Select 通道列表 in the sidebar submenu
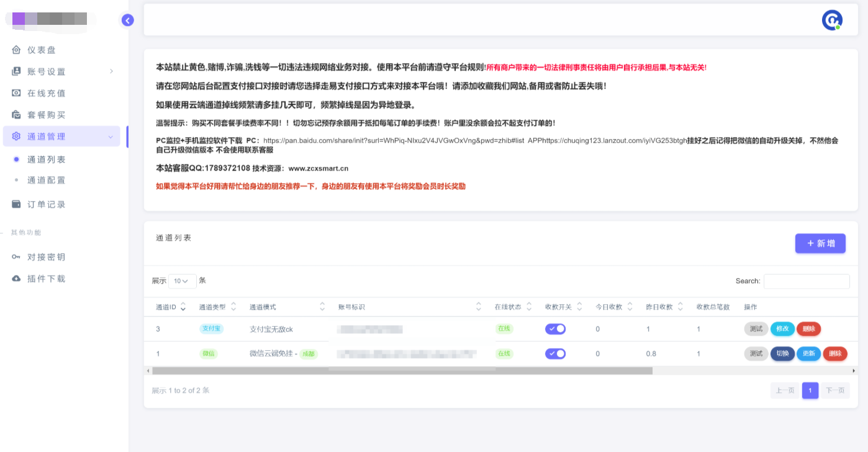 [46, 160]
